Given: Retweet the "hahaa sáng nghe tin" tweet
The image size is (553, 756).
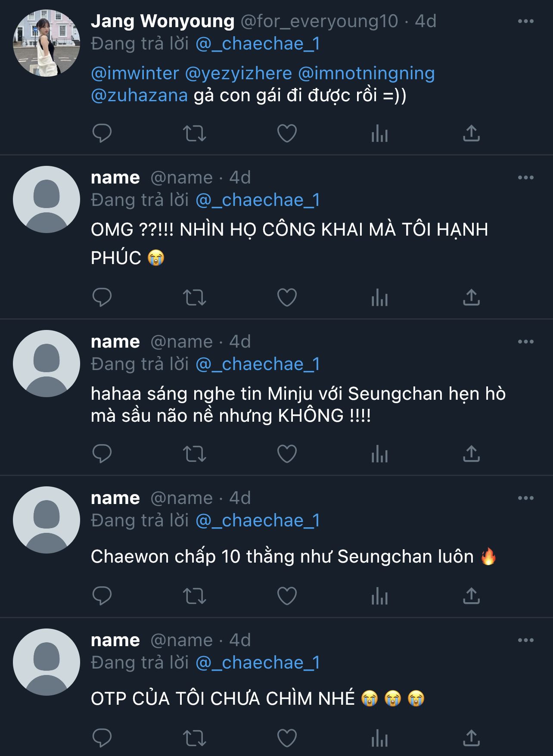Looking at the screenshot, I should (195, 454).
